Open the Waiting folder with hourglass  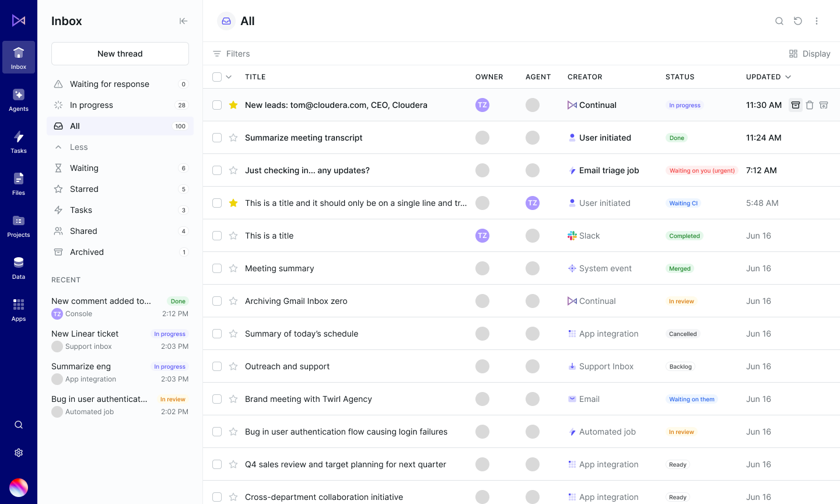coord(120,168)
